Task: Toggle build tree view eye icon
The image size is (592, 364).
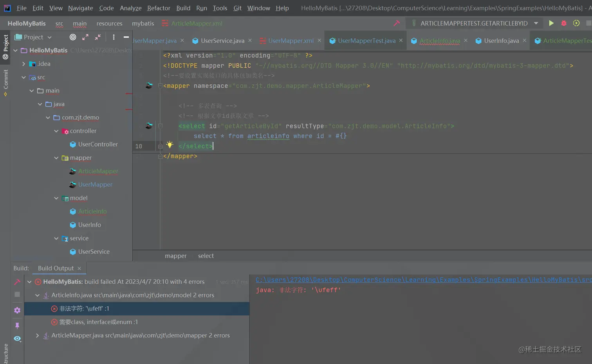Action: tap(17, 339)
